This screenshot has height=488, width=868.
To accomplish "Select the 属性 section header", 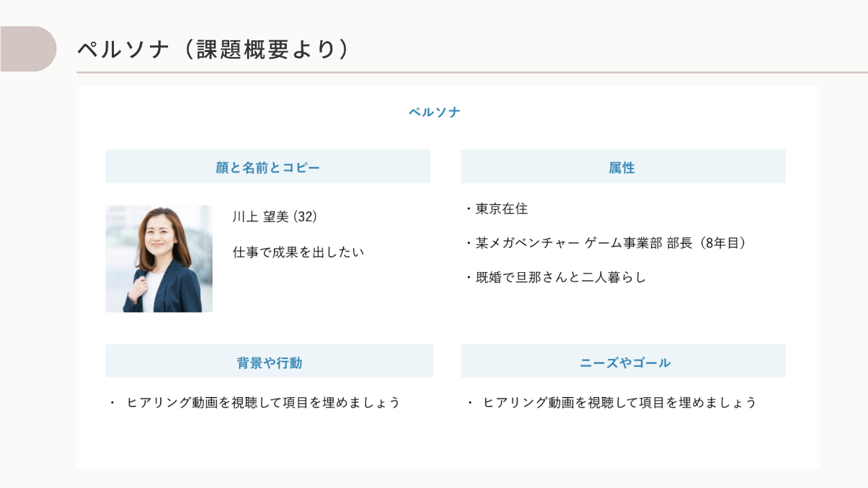I will [x=622, y=167].
